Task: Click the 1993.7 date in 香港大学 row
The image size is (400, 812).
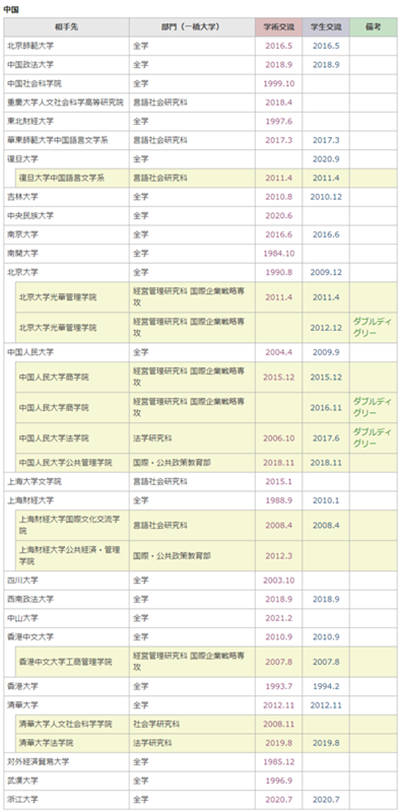Action: [x=278, y=686]
